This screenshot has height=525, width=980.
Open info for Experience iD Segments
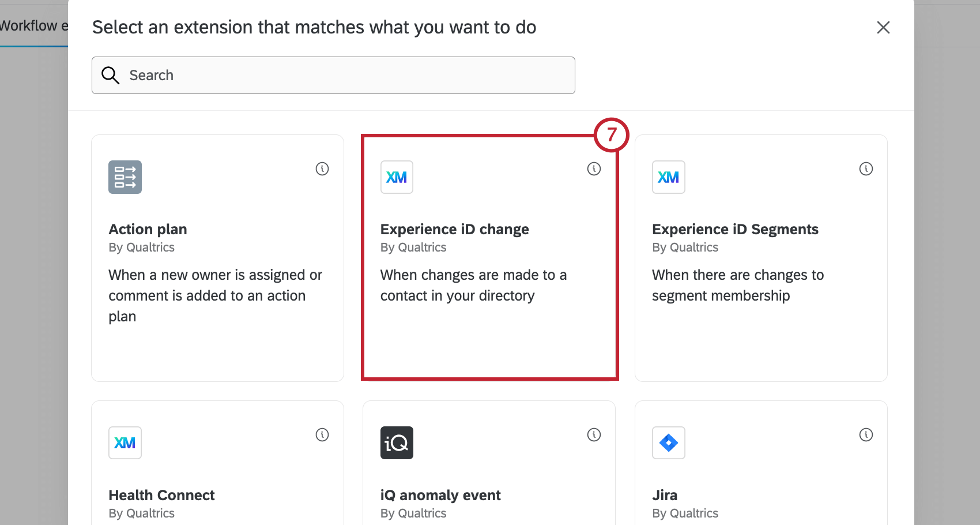pos(866,168)
